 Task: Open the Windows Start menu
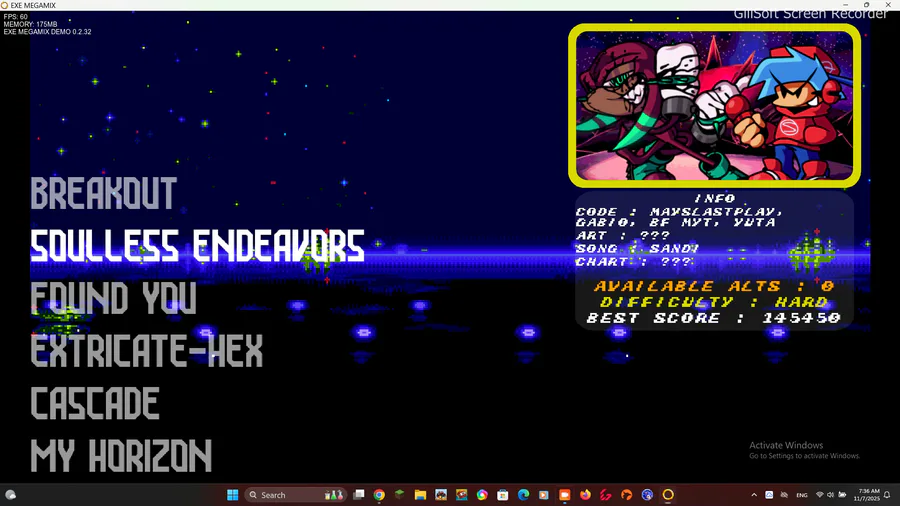(x=232, y=495)
